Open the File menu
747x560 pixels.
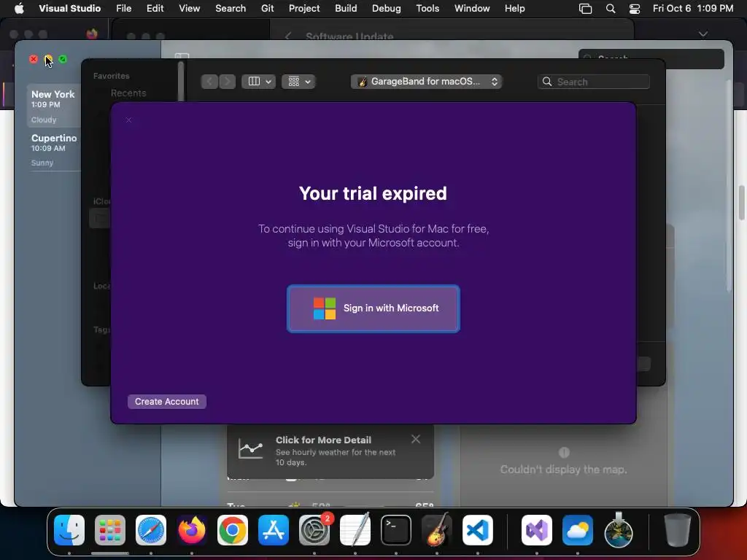pyautogui.click(x=123, y=8)
